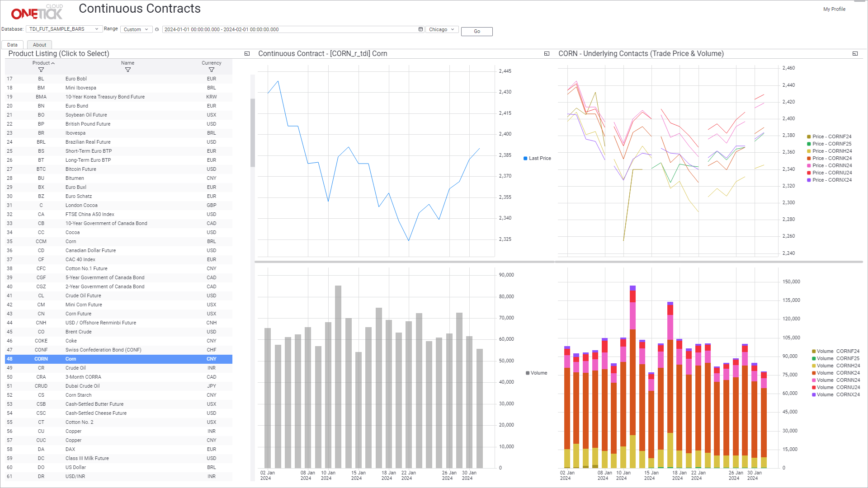868x488 pixels.
Task: Click Volume CORNX24 legend color swatch
Action: pyautogui.click(x=814, y=395)
